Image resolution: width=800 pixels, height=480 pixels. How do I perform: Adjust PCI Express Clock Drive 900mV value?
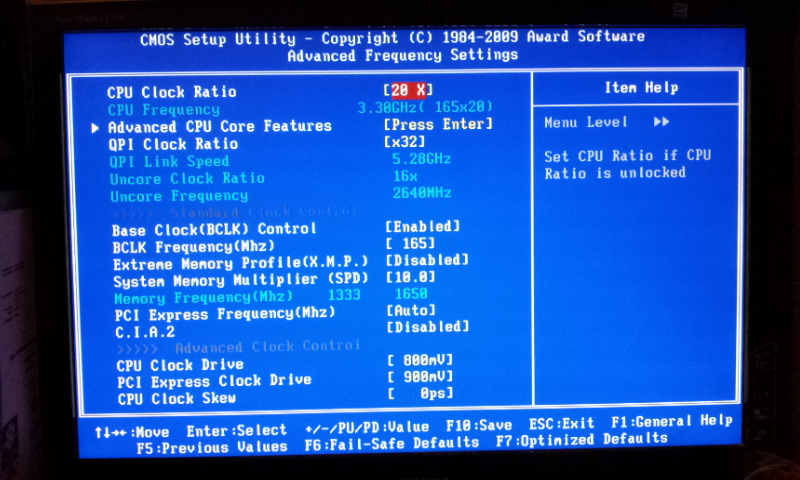[420, 379]
